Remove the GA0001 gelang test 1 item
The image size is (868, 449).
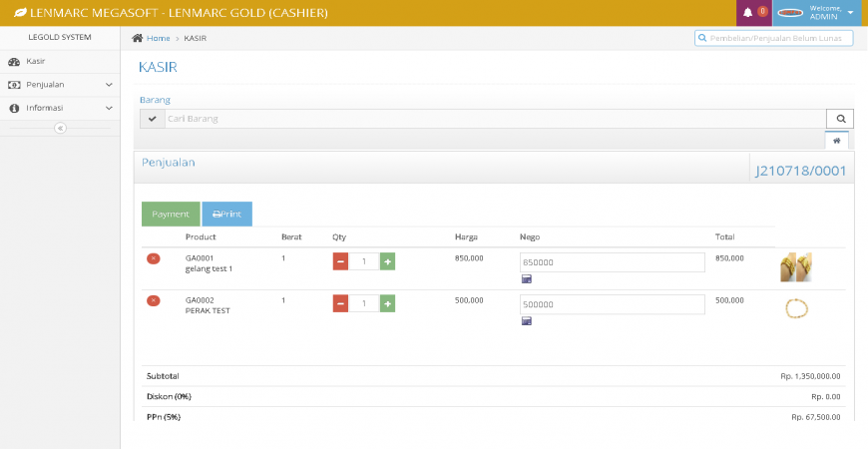(154, 258)
